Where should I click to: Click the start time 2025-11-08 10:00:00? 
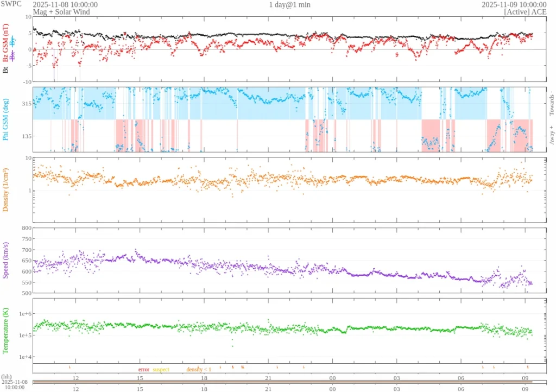[x=65, y=4]
